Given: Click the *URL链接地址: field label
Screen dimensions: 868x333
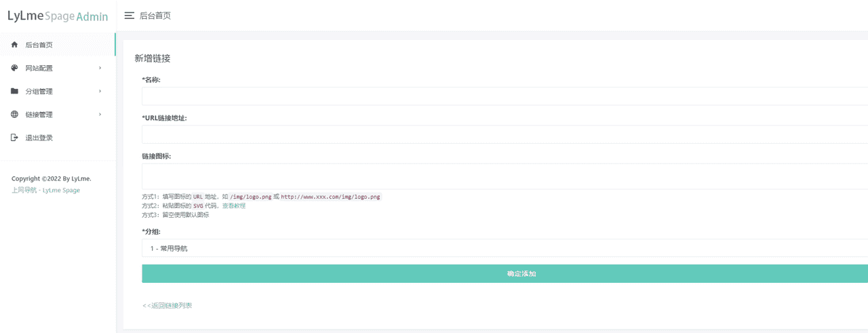Looking at the screenshot, I should pos(164,118).
